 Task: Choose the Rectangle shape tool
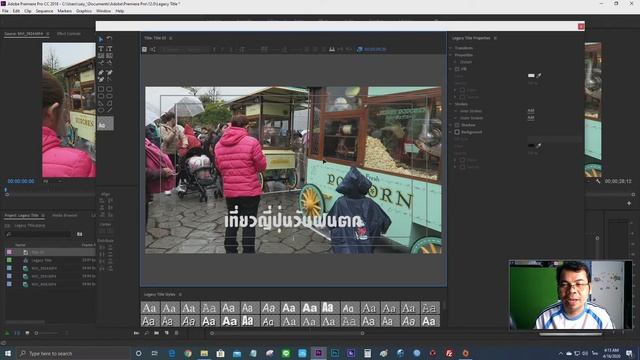click(101, 89)
